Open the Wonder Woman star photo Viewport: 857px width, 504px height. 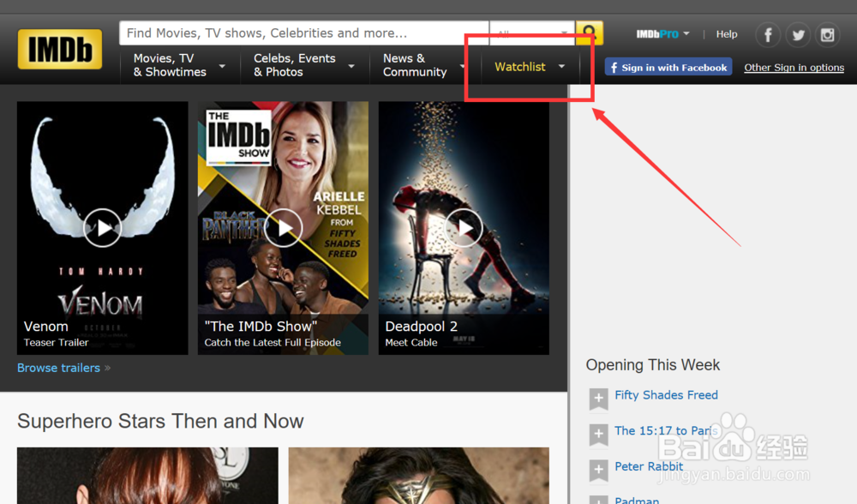[x=419, y=476]
